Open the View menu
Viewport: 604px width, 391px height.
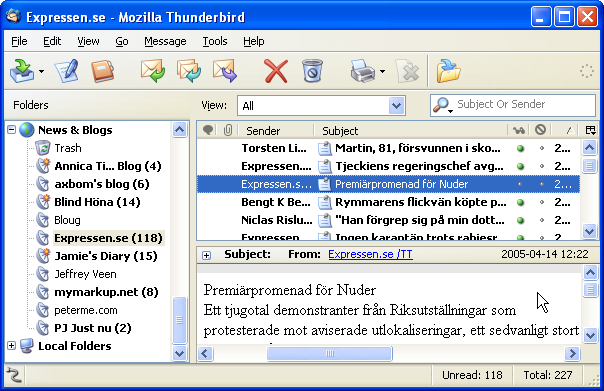(x=88, y=41)
